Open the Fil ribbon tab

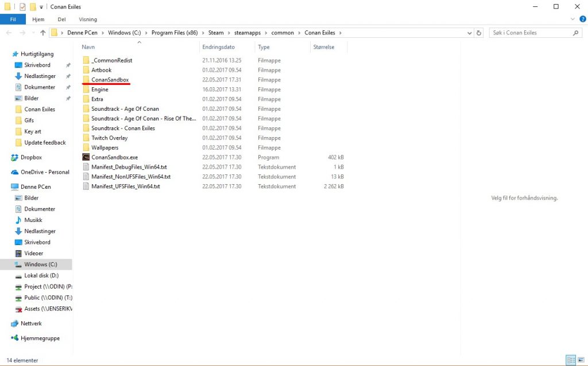(13, 20)
